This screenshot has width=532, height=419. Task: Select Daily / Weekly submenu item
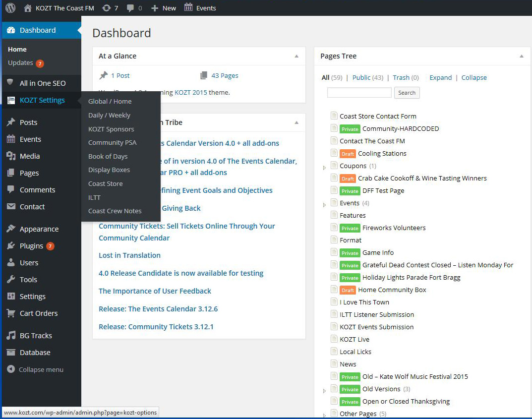coord(109,115)
